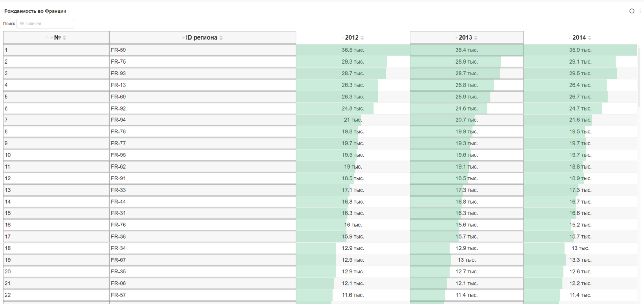Image resolution: width=644 pixels, height=304 pixels.
Task: Sort the table by the № column arrows
Action: pyautogui.click(x=64, y=38)
